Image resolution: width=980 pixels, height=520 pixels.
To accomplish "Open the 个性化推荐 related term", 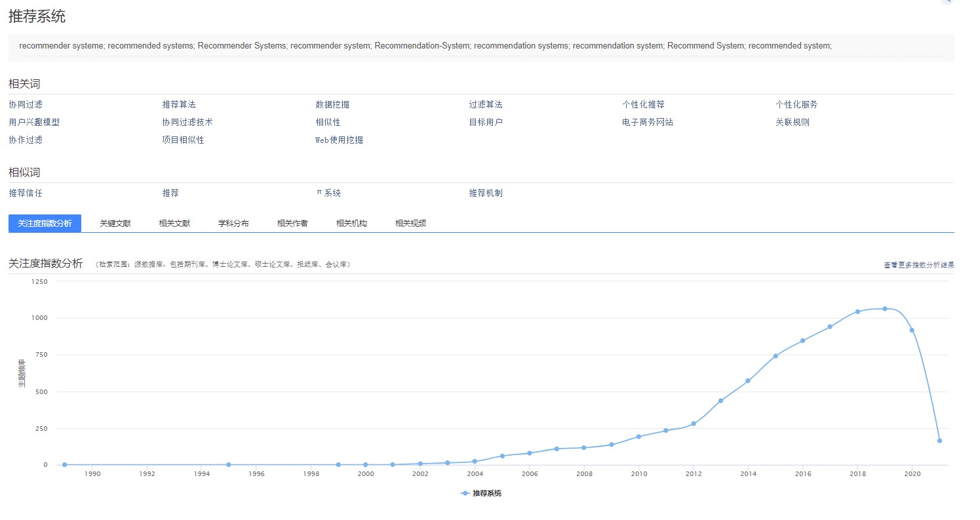I will point(643,104).
